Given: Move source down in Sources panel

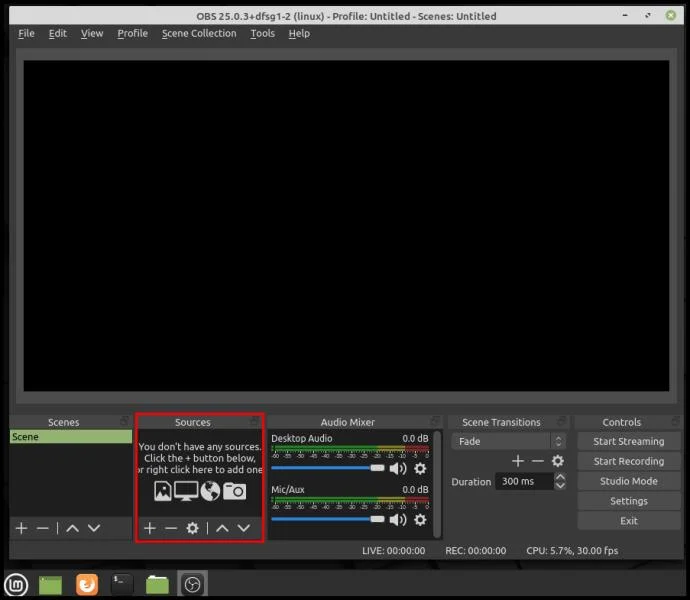Looking at the screenshot, I should tap(244, 528).
